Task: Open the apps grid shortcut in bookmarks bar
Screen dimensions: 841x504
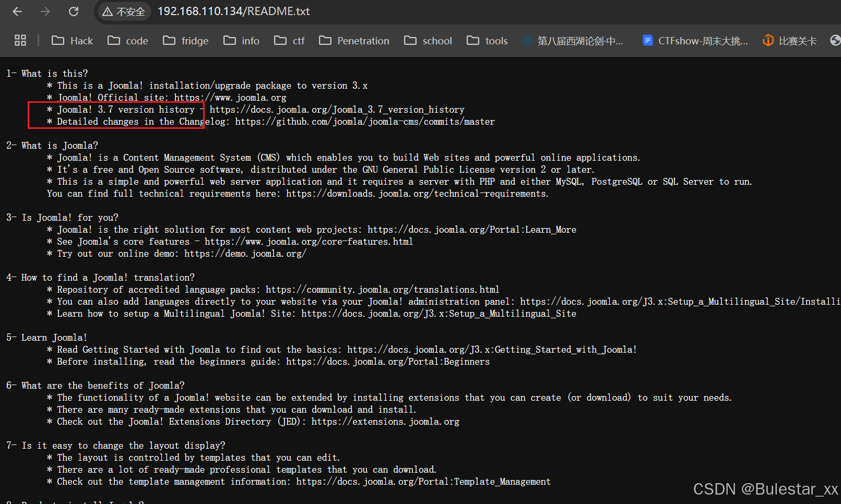Action: click(20, 41)
